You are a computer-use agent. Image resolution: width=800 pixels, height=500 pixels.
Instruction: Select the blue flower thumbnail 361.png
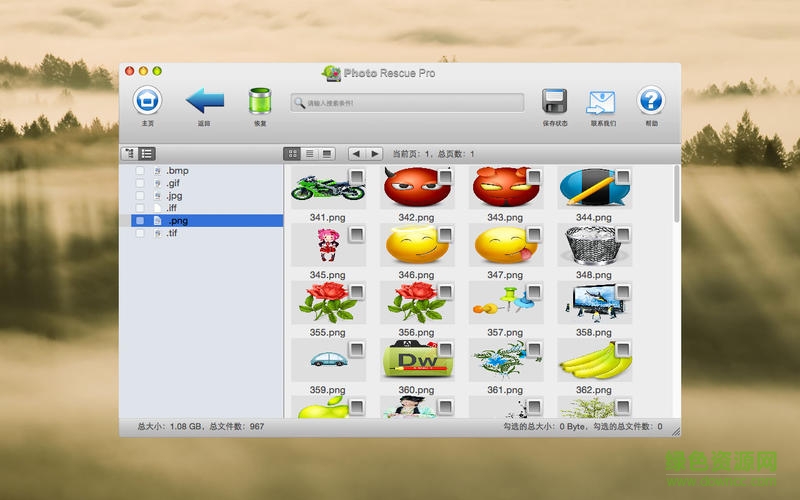coord(505,360)
